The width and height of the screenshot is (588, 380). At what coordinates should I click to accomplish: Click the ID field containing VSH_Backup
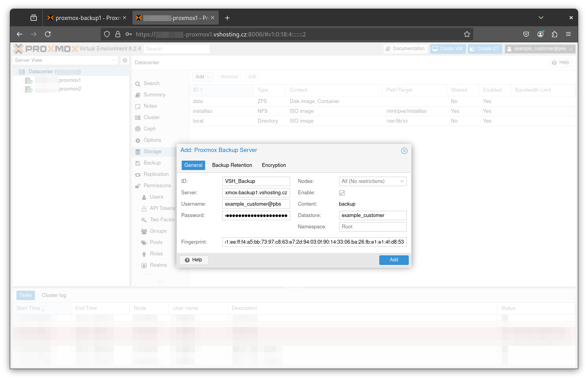pos(256,181)
